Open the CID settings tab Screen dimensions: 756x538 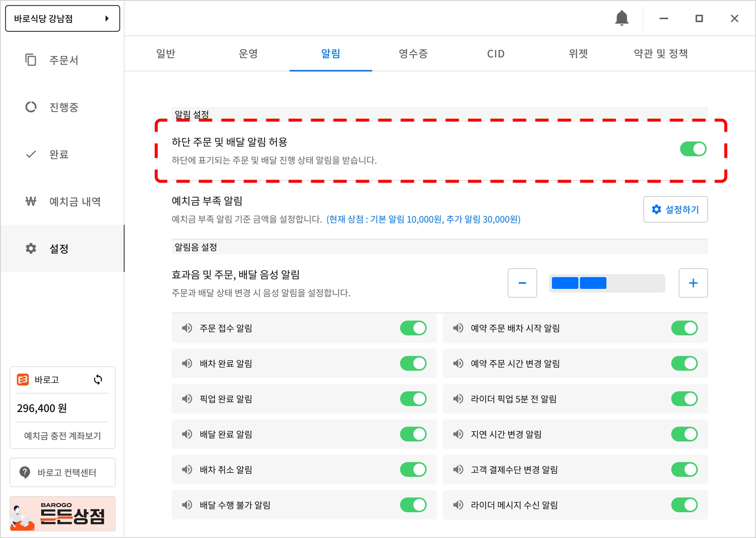pos(496,54)
